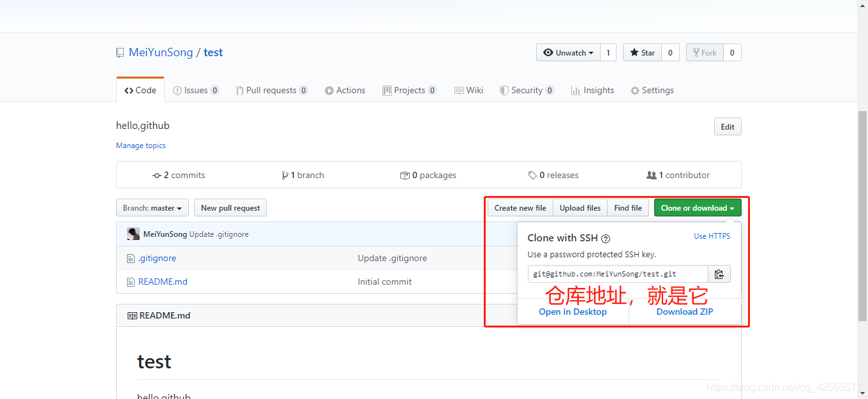Select the SSH clone URL field
Viewport: 868px width, 399px height.
tap(618, 274)
